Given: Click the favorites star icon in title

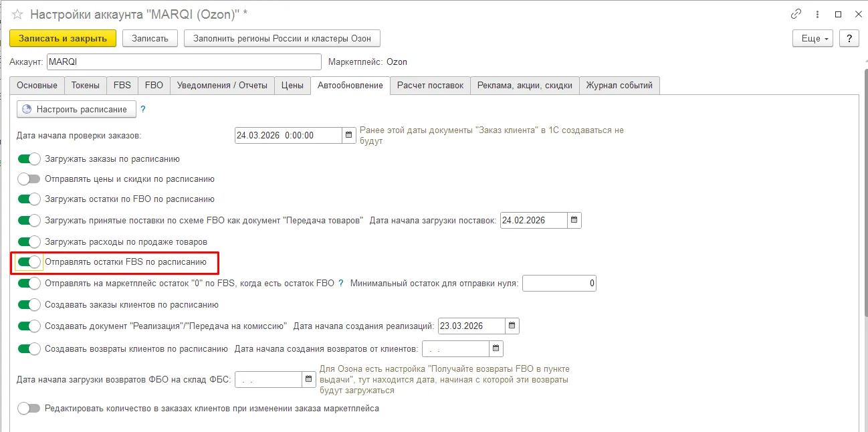Looking at the screenshot, I should coord(18,14).
